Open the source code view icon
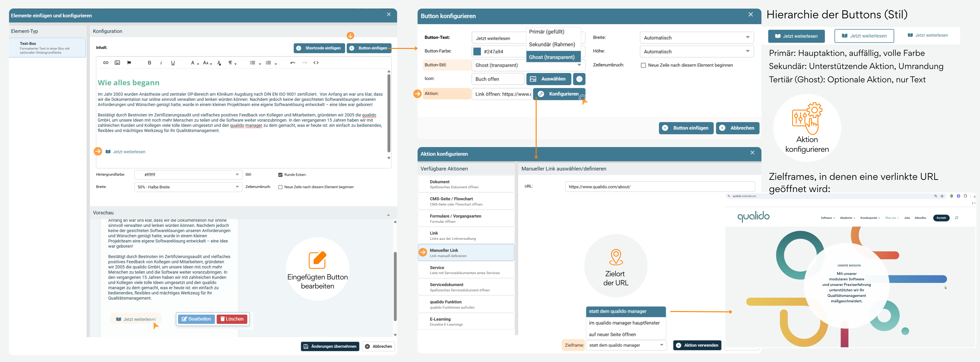 click(x=316, y=63)
